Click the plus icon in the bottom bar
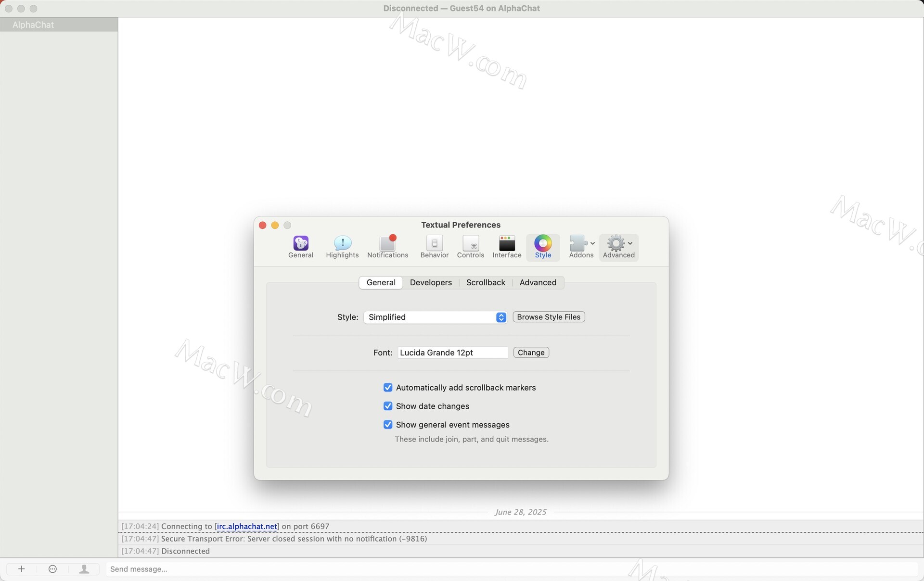Image resolution: width=924 pixels, height=581 pixels. (x=21, y=569)
